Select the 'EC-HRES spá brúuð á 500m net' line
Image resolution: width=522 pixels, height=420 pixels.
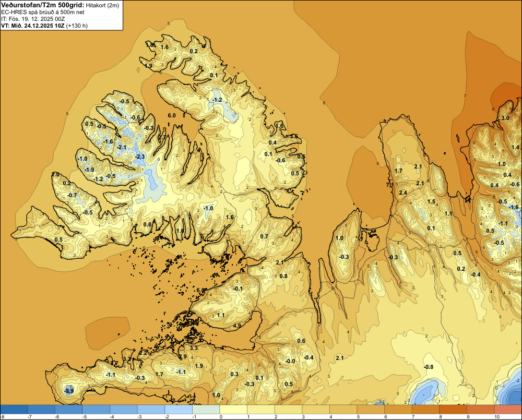click(43, 12)
